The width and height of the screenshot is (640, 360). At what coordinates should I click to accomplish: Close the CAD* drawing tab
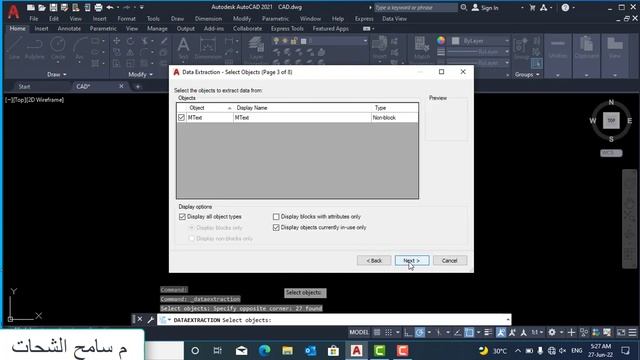point(121,86)
